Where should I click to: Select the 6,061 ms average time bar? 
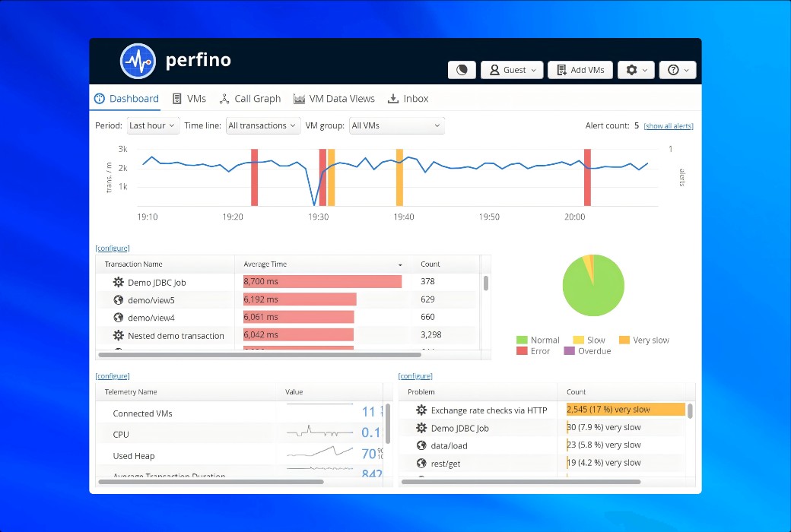[299, 317]
